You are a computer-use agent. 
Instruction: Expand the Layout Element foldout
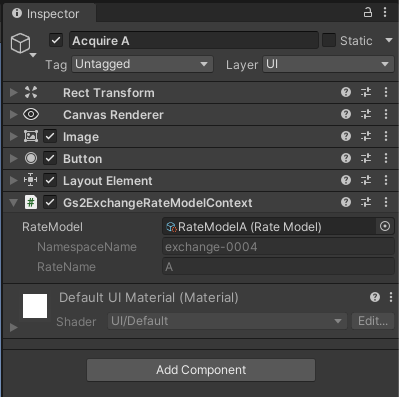click(13, 180)
